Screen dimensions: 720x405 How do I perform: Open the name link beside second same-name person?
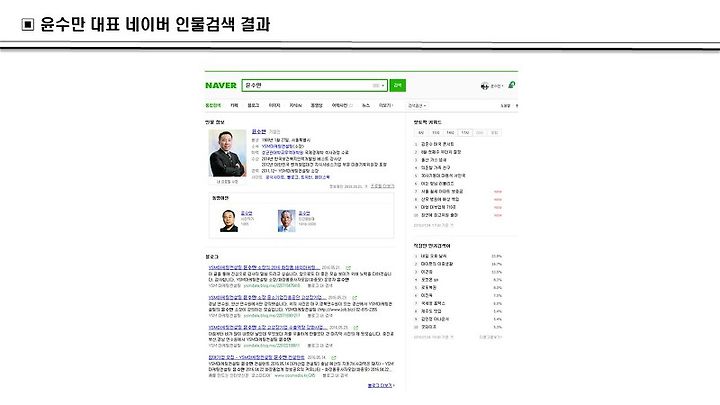click(x=304, y=213)
